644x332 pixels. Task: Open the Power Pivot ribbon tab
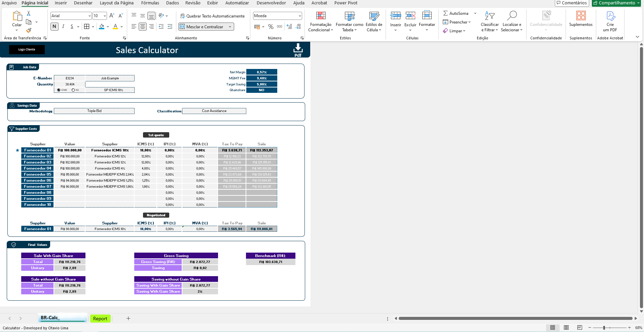tap(346, 3)
